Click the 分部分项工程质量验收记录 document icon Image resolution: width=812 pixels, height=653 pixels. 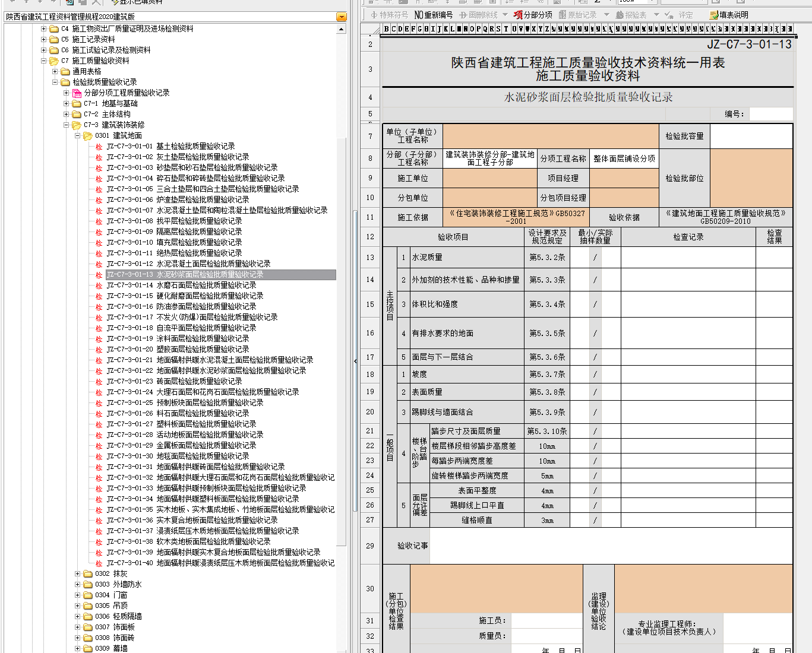point(77,93)
